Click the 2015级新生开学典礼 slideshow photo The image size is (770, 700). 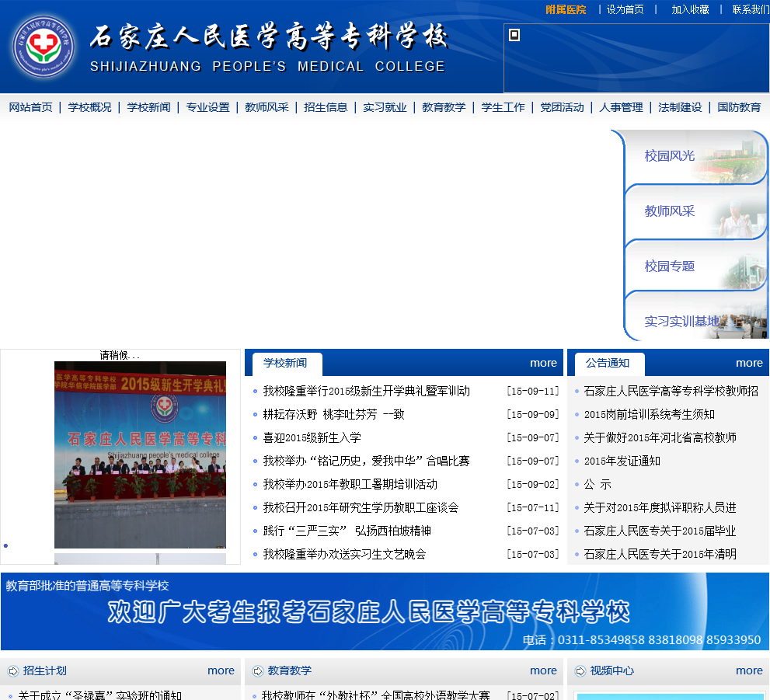coord(140,454)
